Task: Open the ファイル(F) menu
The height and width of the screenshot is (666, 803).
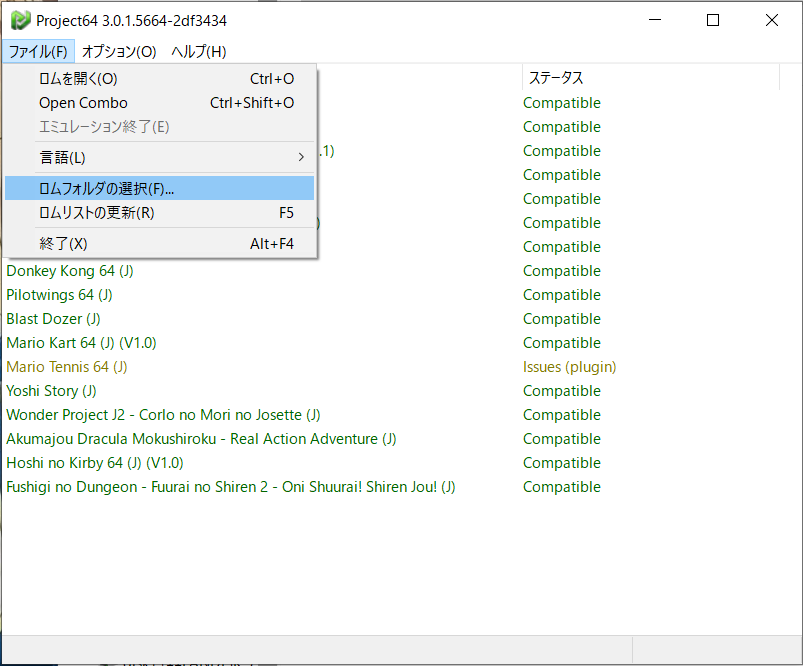Action: [38, 51]
